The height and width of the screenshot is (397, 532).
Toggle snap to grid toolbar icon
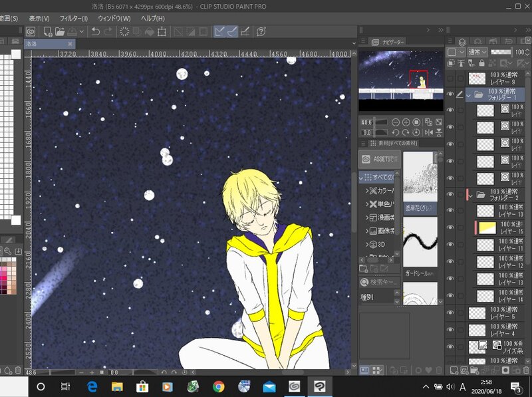pos(245,32)
